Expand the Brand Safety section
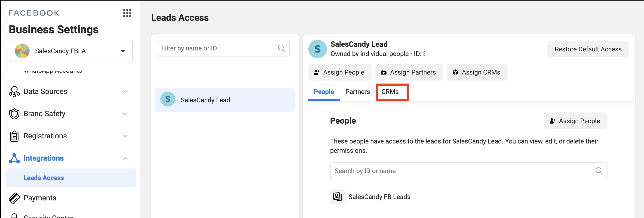The width and height of the screenshot is (644, 218). [125, 114]
